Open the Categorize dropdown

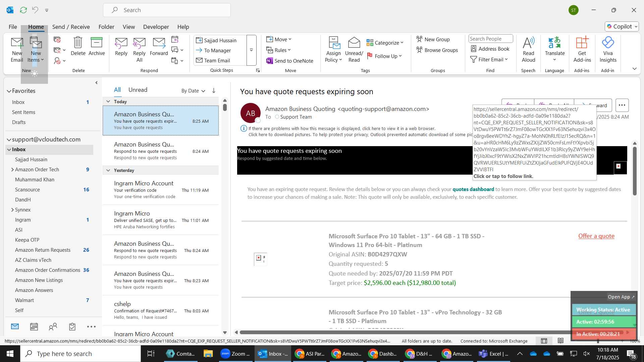click(385, 43)
